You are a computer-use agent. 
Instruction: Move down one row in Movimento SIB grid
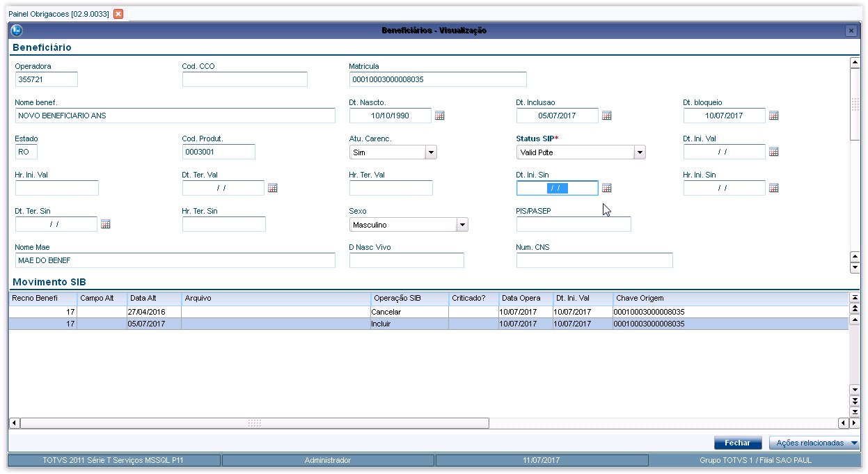pos(855,390)
